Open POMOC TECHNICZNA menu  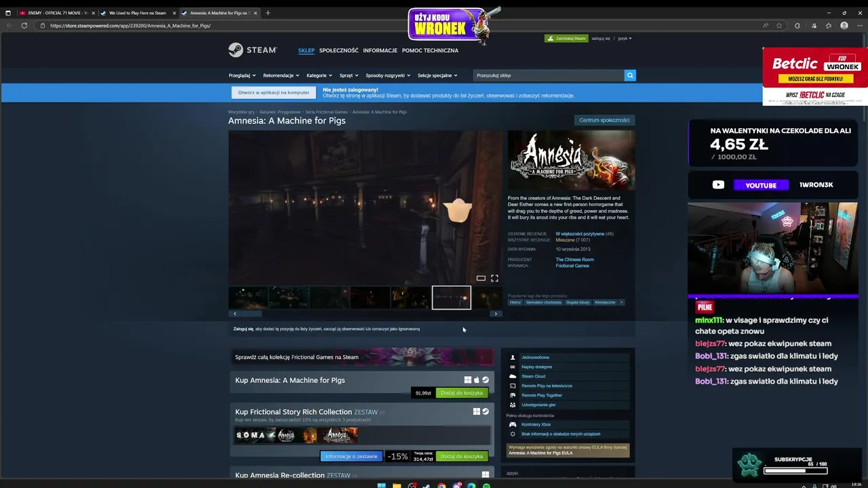[430, 50]
